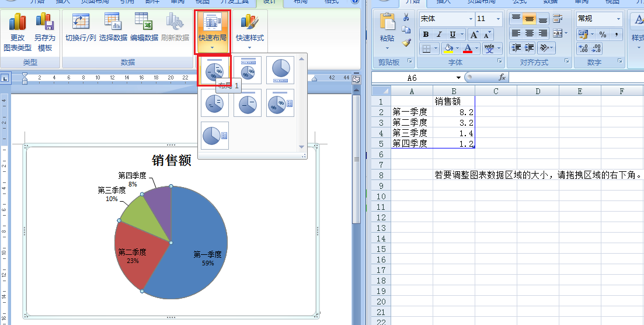Click the Word ruler tab-stop selector
This screenshot has height=325, width=644.
5,77
